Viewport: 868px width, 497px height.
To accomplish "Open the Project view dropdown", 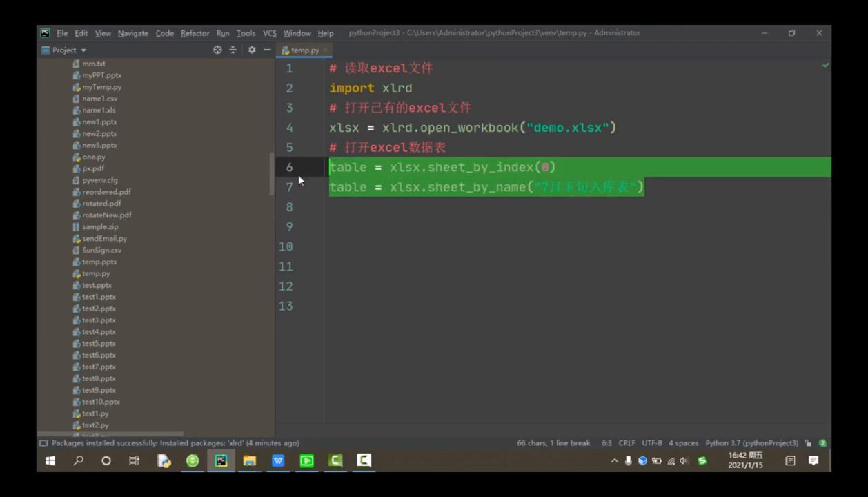I will click(64, 50).
